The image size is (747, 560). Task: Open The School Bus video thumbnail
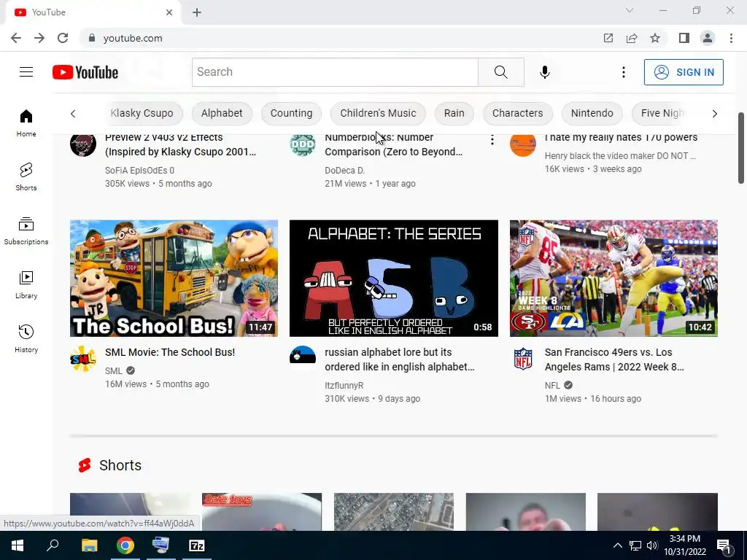(174, 278)
